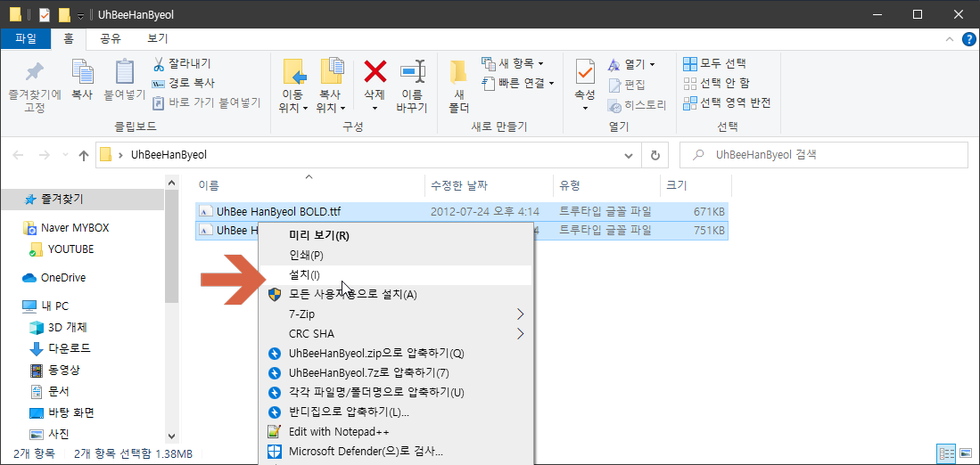980x465 pixels.
Task: Select 각각 파일명/폴더명으로 압축하기(U)
Action: [396, 392]
